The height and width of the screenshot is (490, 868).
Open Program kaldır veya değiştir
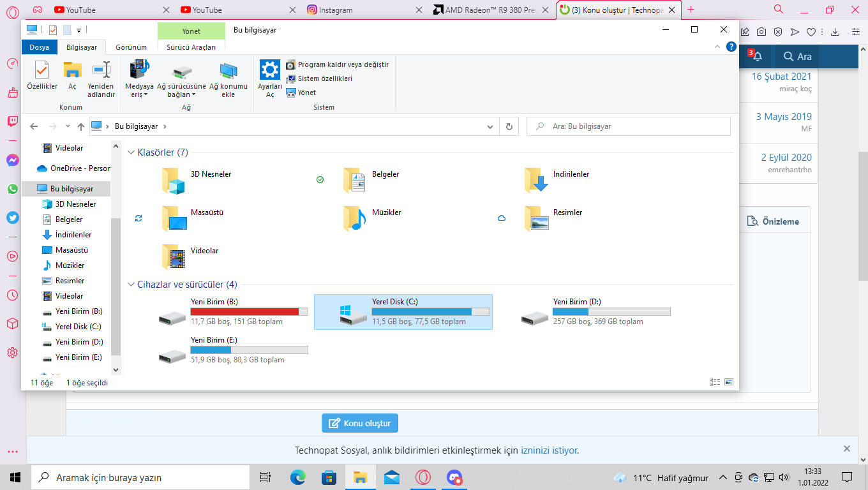point(338,64)
